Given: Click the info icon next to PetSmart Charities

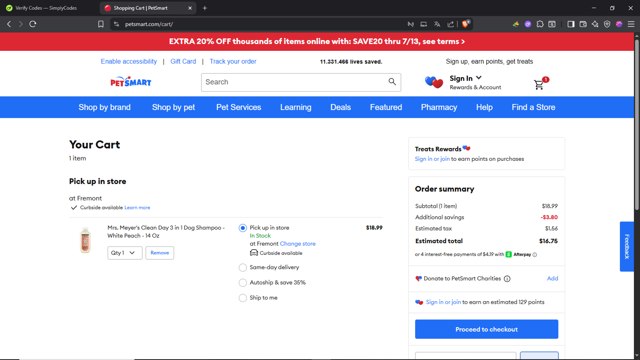Looking at the screenshot, I should (x=507, y=279).
